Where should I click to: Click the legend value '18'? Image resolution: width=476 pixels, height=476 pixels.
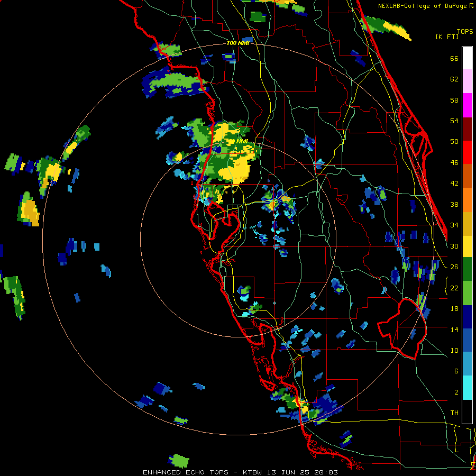coord(454,309)
